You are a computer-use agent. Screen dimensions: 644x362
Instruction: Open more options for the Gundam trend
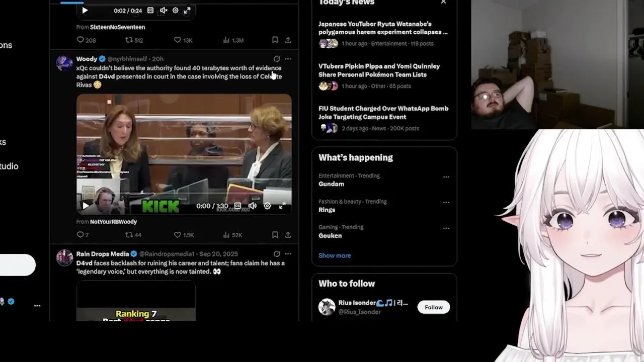446,177
